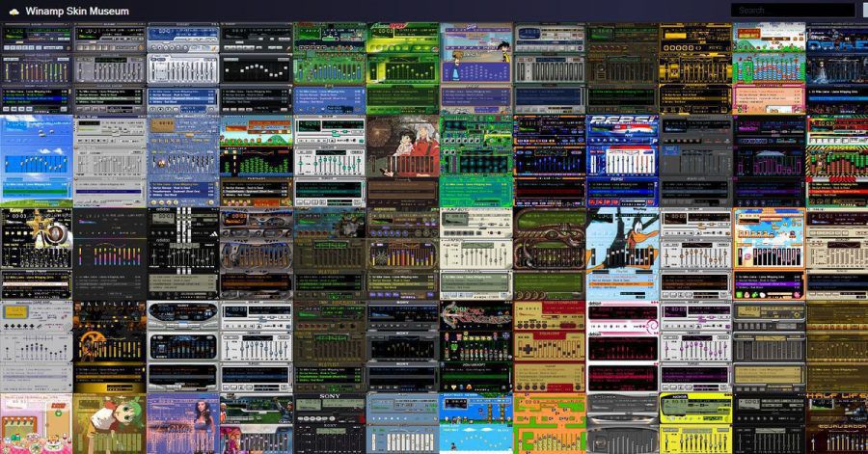Screen dimensions: 868x454
Task: Open the Mario skin with orange bricks
Action: tap(257, 161)
